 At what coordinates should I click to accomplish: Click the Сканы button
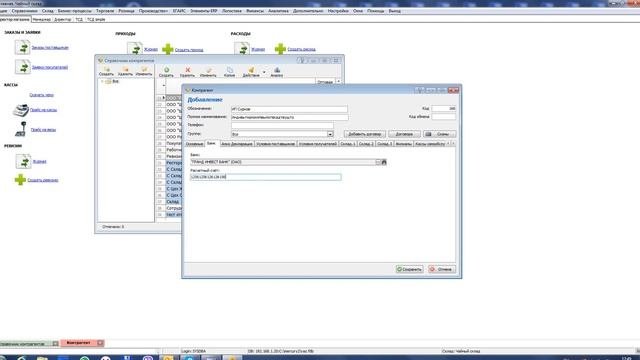[x=439, y=134]
